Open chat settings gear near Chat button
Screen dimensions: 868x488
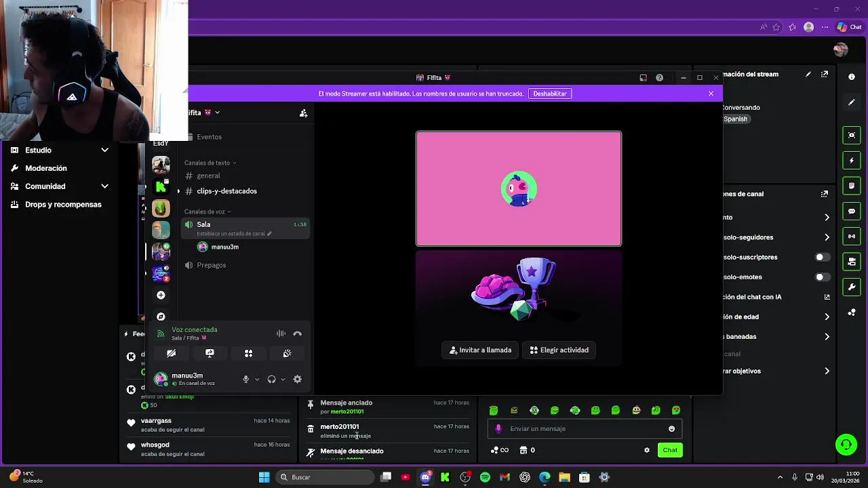(646, 450)
